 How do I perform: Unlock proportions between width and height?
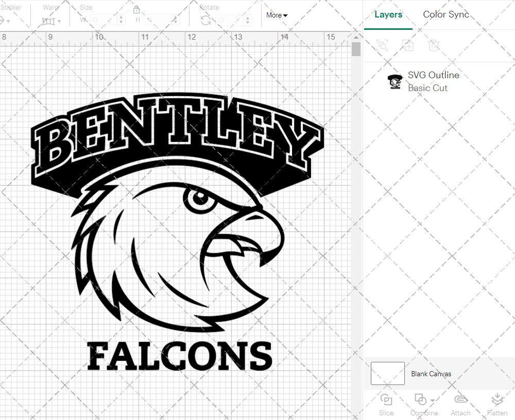click(x=136, y=9)
